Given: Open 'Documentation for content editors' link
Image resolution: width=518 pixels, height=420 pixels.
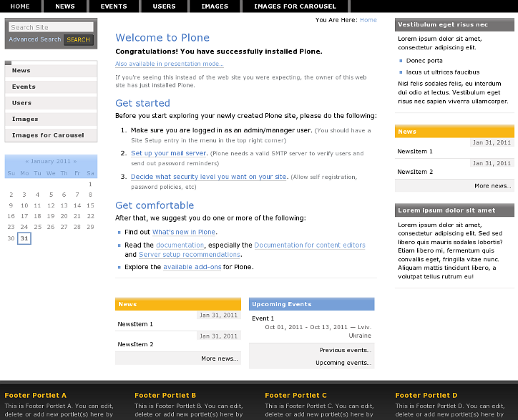Looking at the screenshot, I should (x=310, y=245).
